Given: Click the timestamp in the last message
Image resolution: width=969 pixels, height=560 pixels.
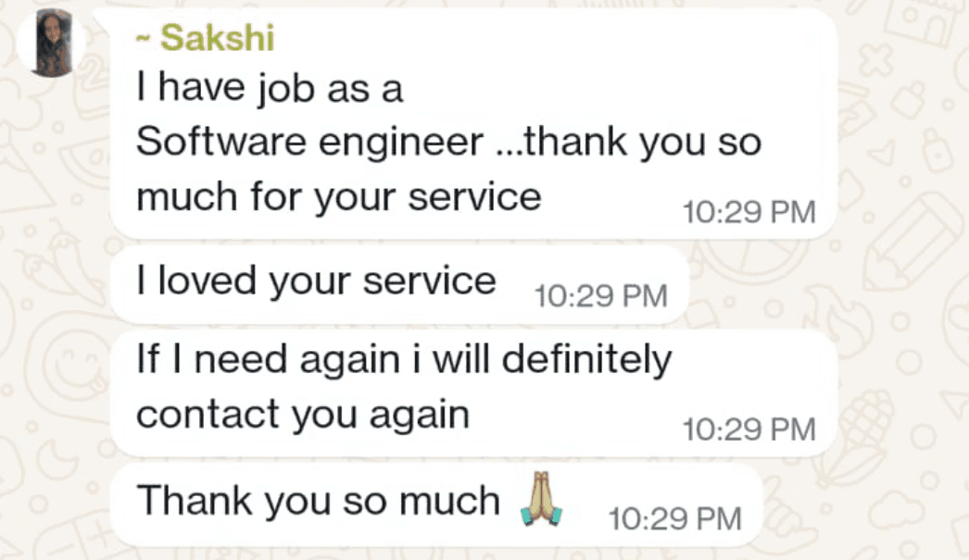Looking at the screenshot, I should coord(676,520).
